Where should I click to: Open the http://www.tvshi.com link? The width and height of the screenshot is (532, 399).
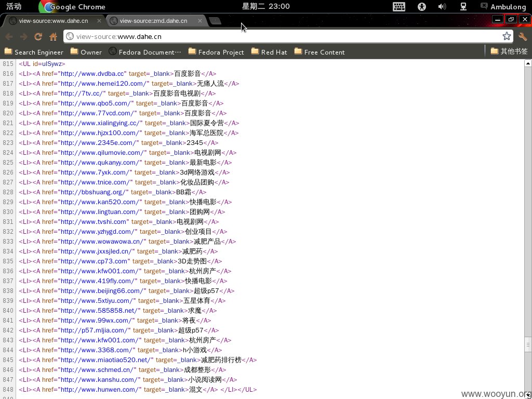tap(94, 221)
